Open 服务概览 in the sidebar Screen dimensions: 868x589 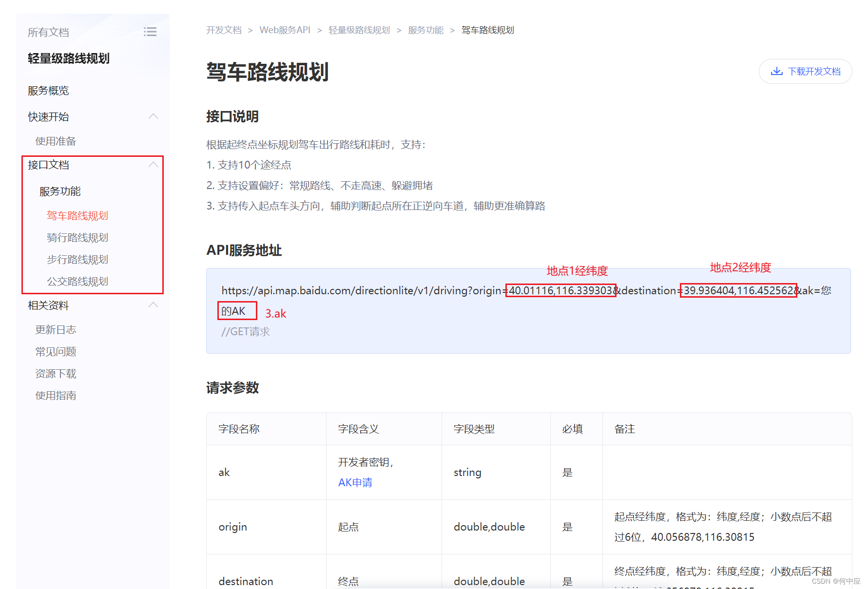click(48, 91)
